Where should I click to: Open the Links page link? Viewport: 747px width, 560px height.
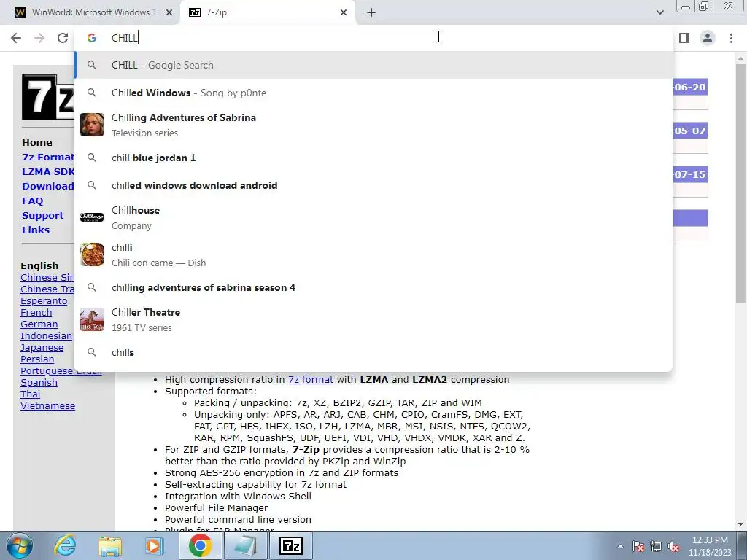point(36,230)
